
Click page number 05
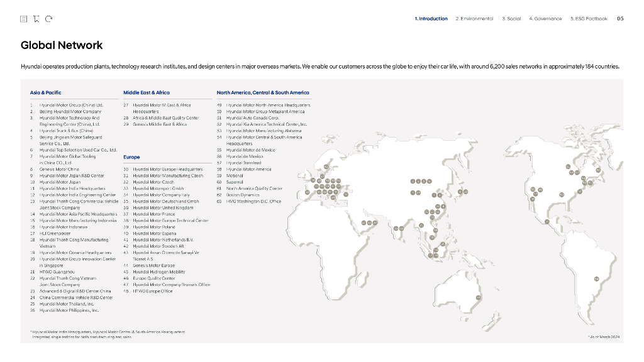(x=620, y=19)
